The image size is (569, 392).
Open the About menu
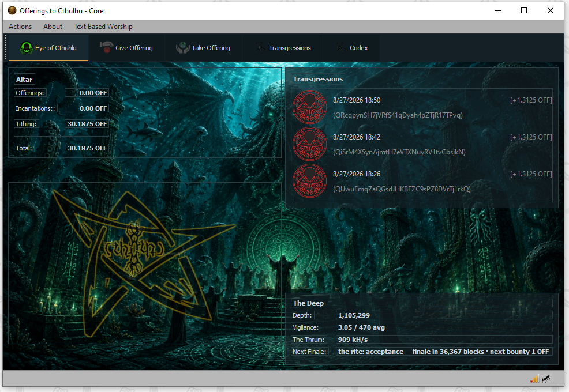(x=53, y=27)
